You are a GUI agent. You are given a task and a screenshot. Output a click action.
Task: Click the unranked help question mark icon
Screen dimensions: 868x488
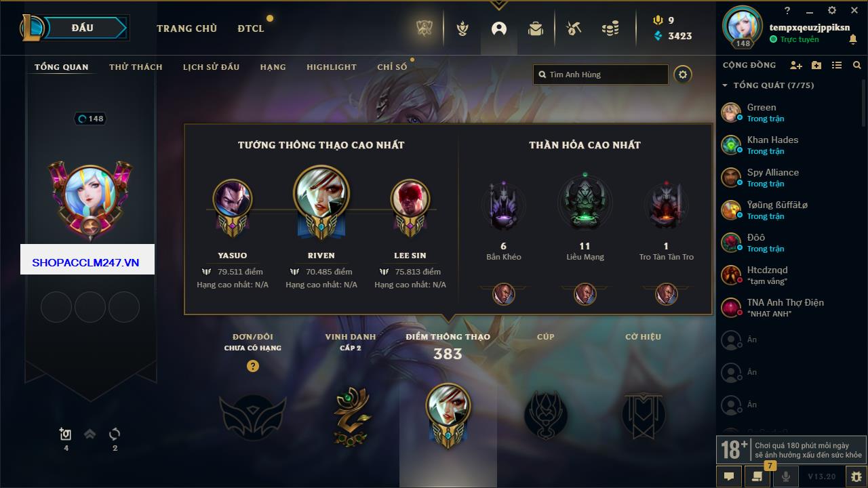click(253, 366)
